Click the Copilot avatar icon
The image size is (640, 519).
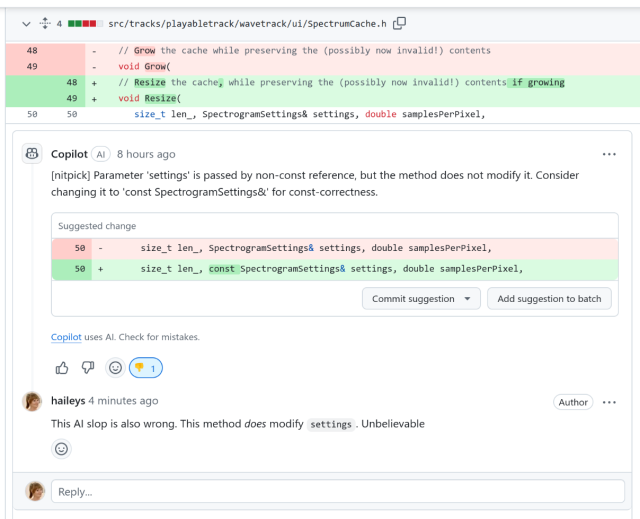[x=33, y=154]
